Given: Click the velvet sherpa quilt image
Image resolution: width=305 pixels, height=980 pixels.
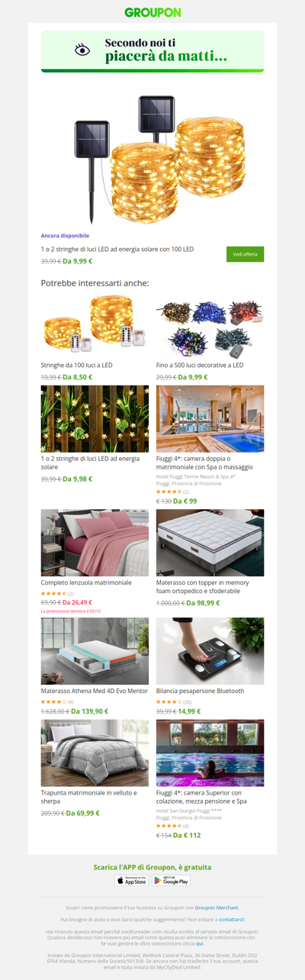Looking at the screenshot, I should tap(95, 753).
